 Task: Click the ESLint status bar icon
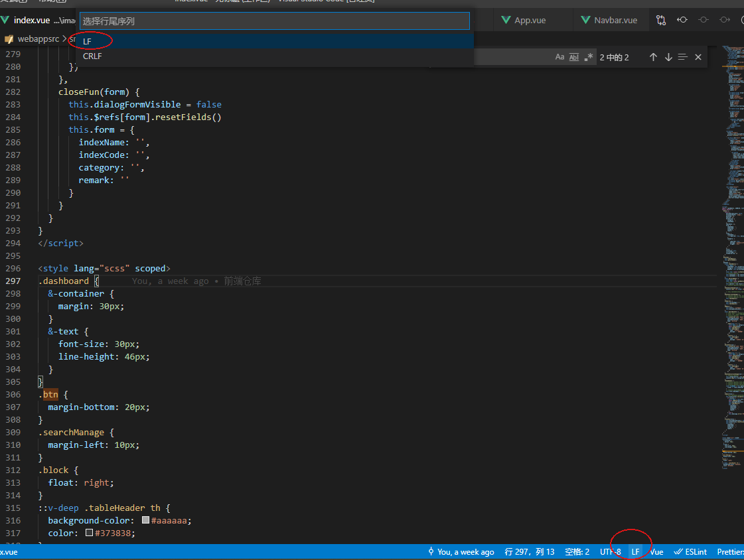690,551
